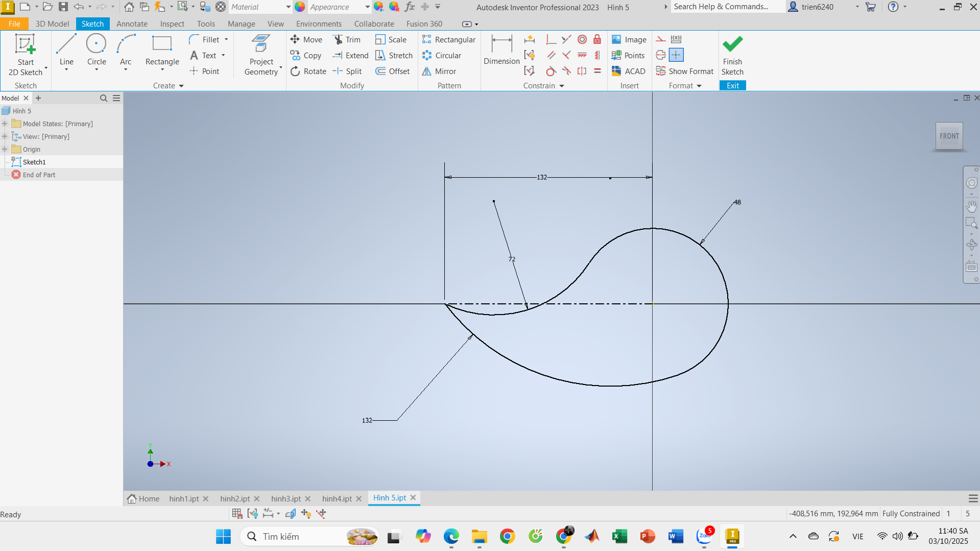Apply the Equal constraint

[x=597, y=71]
